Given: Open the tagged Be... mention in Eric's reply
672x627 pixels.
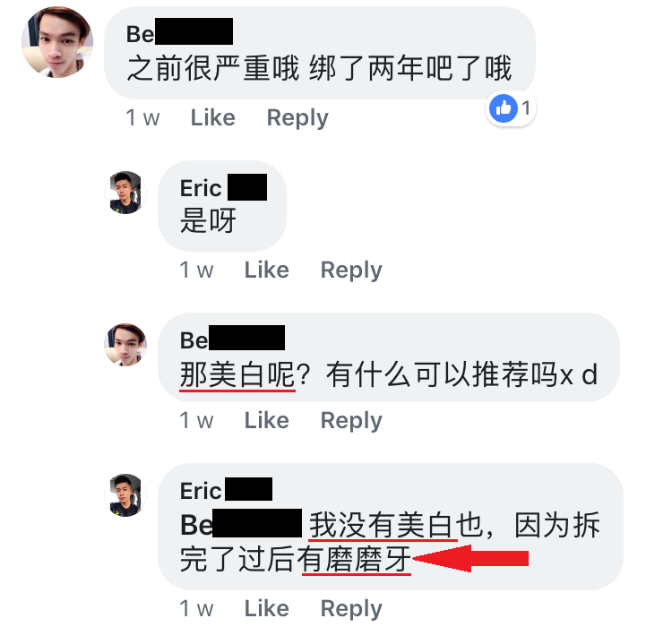Looking at the screenshot, I should [x=241, y=524].
